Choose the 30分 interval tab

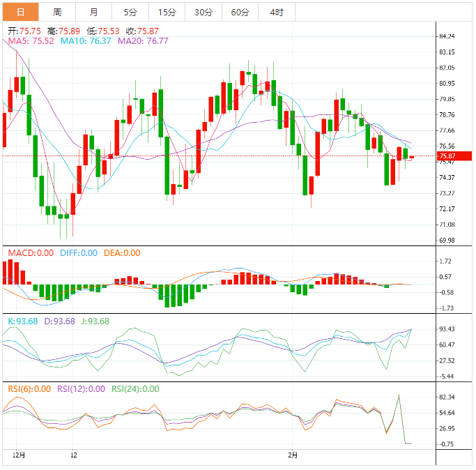[204, 12]
